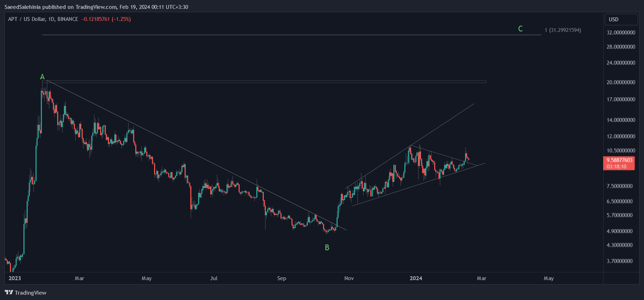The height and width of the screenshot is (300, 644).
Task: Click the 28.00000000 price axis label
Action: [x=621, y=47]
